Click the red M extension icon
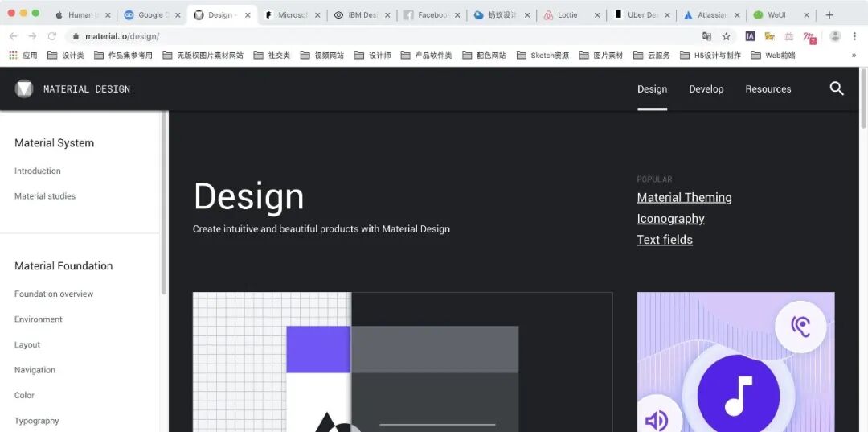The width and height of the screenshot is (868, 432). click(810, 38)
